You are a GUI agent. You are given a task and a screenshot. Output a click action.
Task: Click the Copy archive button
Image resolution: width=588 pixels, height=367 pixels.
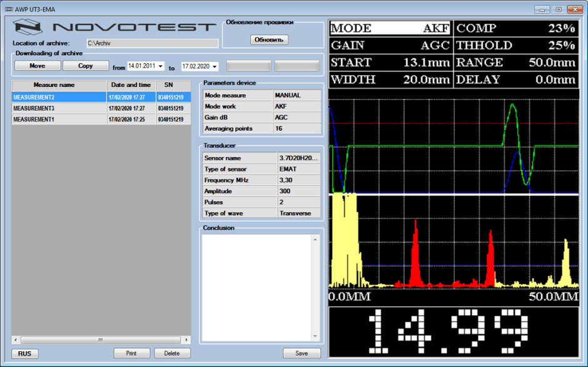tap(86, 66)
